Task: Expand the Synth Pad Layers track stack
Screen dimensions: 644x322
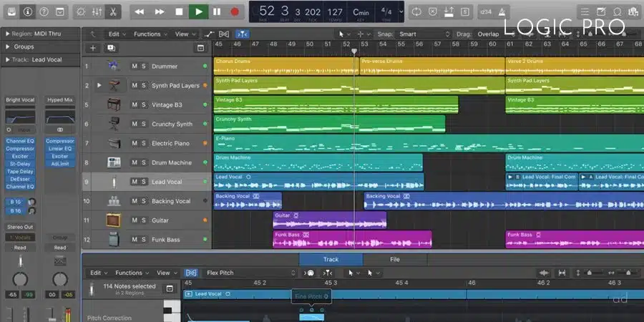Action: click(x=99, y=86)
